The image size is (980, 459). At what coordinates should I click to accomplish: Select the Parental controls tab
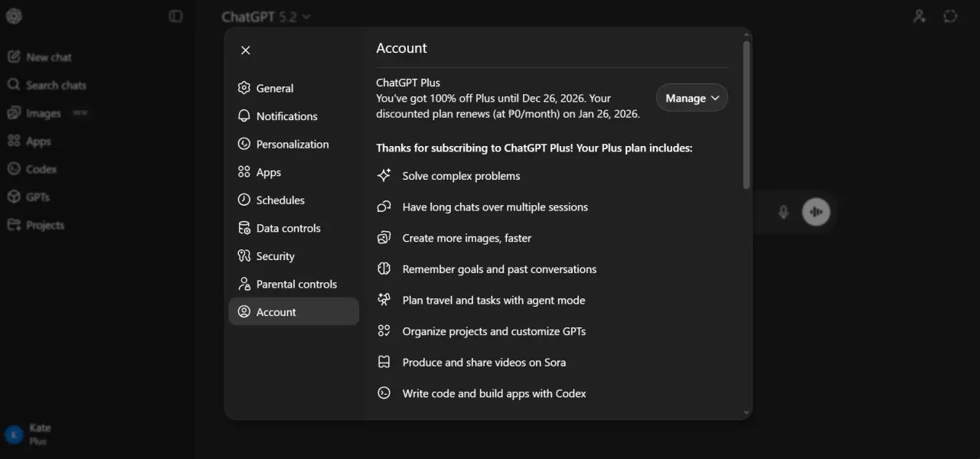click(293, 284)
